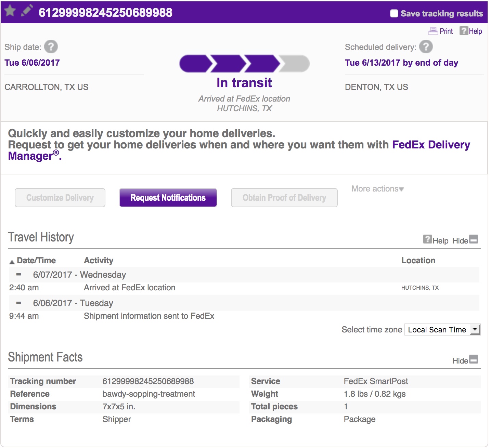The width and height of the screenshot is (490, 448).
Task: Sort by the Date/Time column arrow
Action: click(12, 262)
